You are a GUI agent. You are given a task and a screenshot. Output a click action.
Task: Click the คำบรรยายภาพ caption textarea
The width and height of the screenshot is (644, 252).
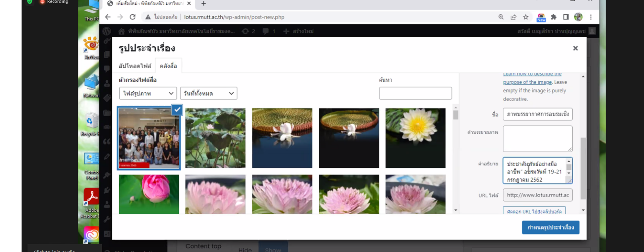pyautogui.click(x=537, y=139)
